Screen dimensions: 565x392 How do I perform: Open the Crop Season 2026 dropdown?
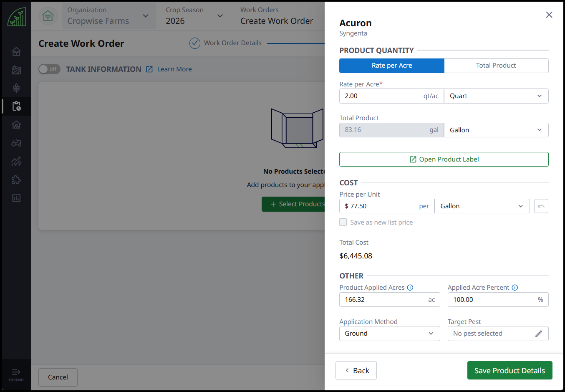coord(194,16)
